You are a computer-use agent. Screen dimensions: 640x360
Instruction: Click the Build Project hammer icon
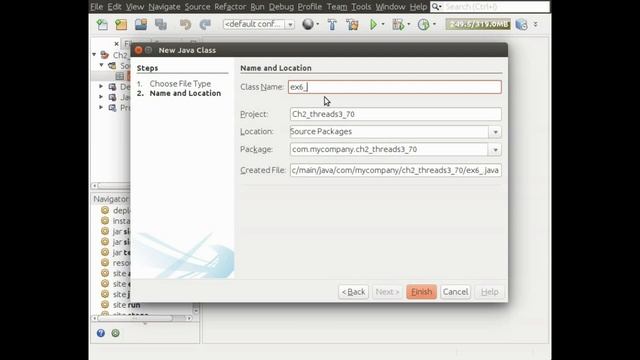coord(332,24)
